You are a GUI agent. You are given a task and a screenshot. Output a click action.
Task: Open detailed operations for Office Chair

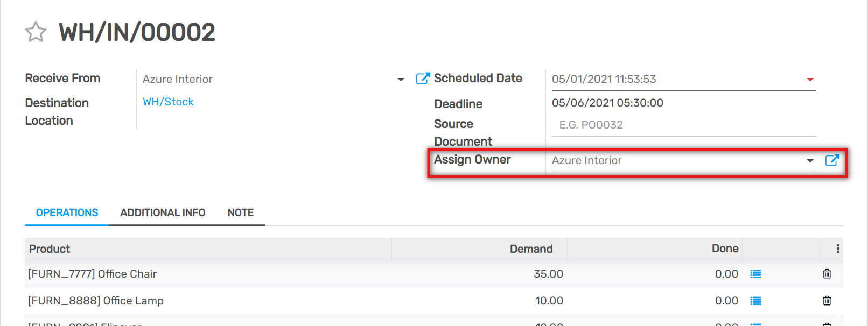pyautogui.click(x=755, y=274)
